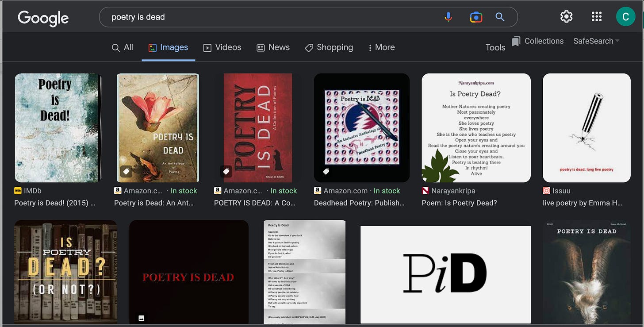Click Amazon favicon under Deadhead Poetry
The image size is (644, 327).
coord(318,191)
